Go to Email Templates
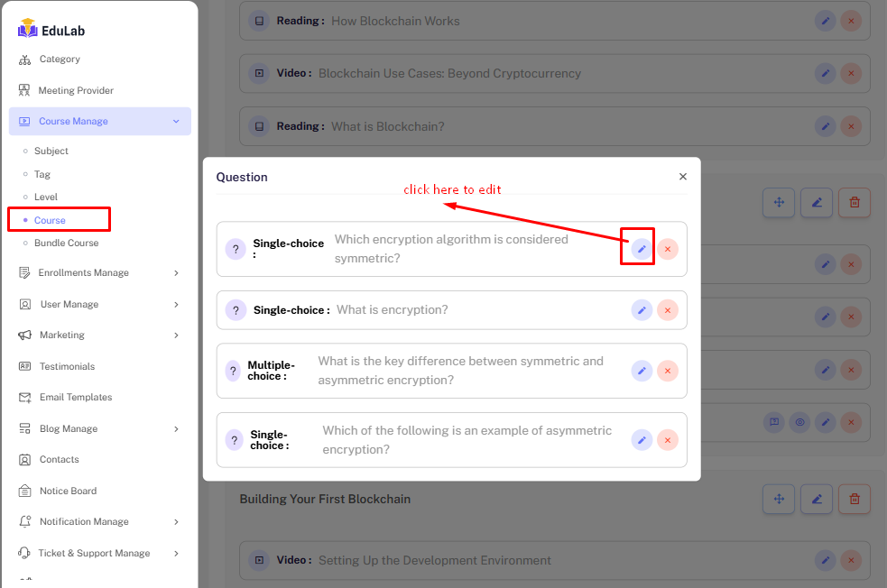Screen dimensions: 887x588 tap(76, 398)
